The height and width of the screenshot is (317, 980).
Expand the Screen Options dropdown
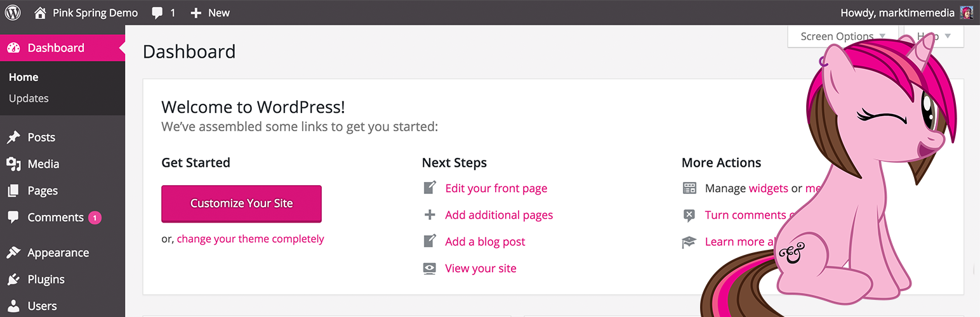click(x=842, y=36)
